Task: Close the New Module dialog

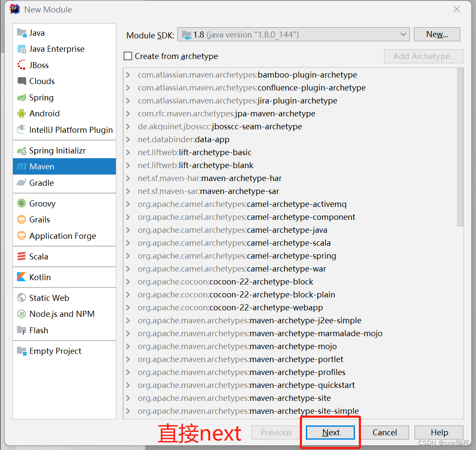Action: pos(457,9)
